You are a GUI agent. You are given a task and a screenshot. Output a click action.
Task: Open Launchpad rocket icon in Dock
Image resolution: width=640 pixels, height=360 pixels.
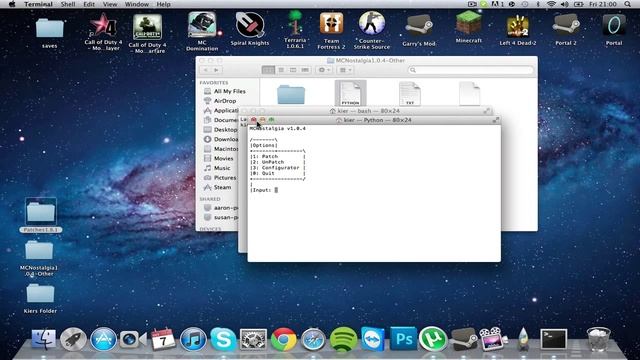73,339
